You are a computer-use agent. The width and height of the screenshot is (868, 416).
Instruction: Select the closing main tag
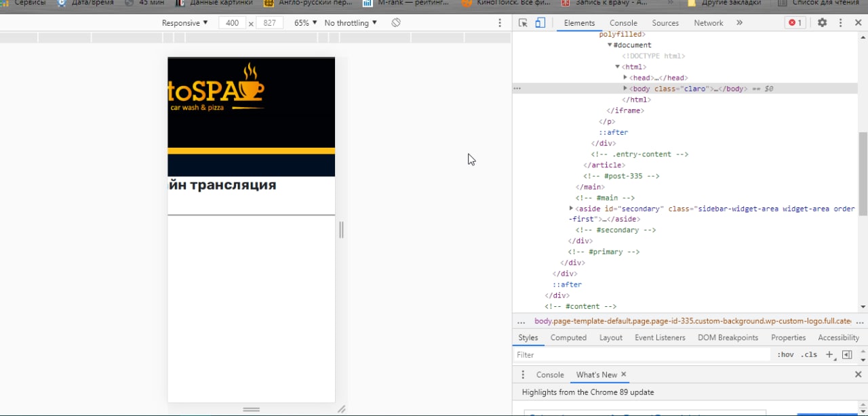(x=590, y=186)
